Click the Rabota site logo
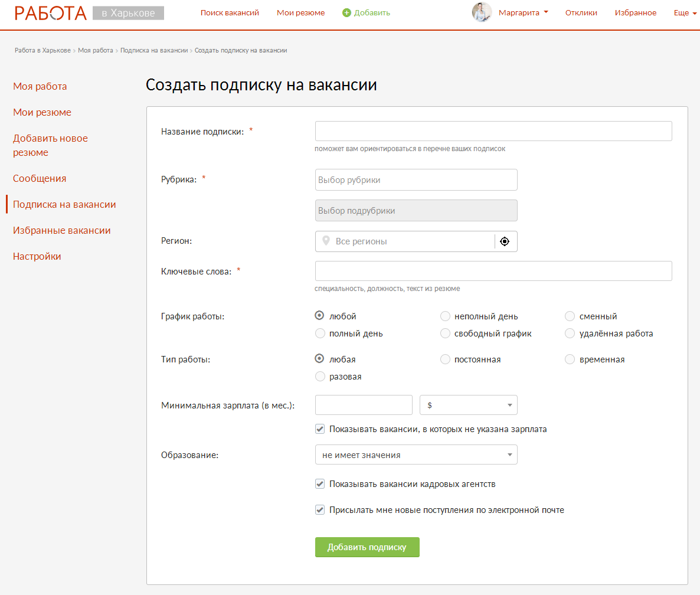 [x=51, y=13]
